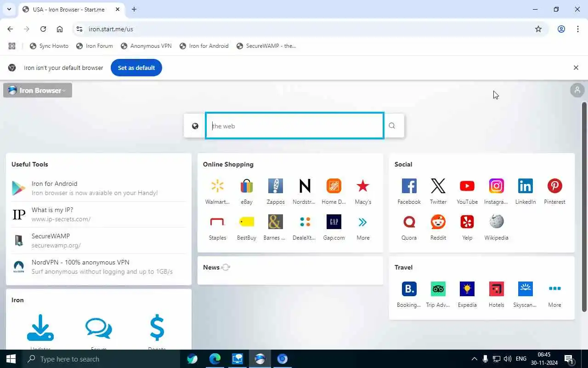
Task: Open the eBay shopping bag icon
Action: pos(247,186)
